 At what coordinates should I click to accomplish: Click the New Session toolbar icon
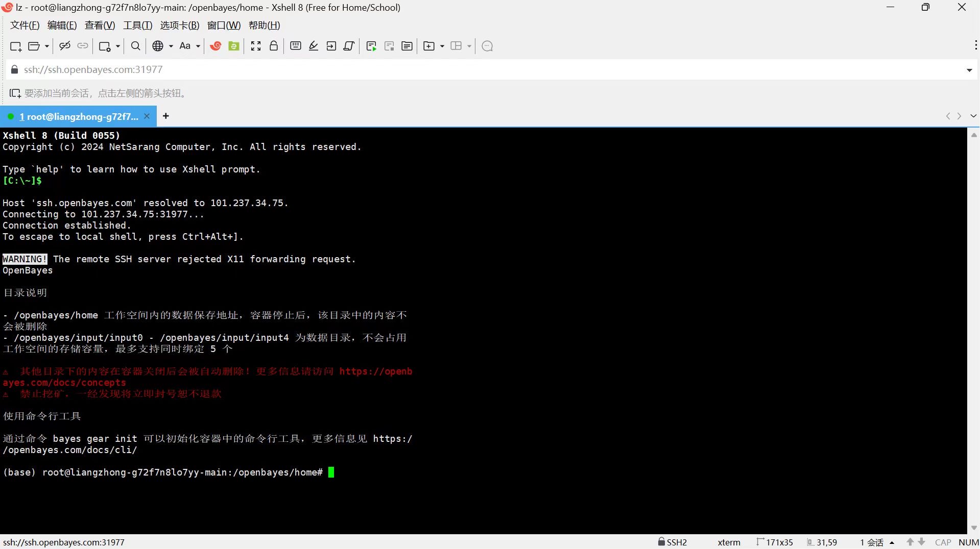coord(15,46)
